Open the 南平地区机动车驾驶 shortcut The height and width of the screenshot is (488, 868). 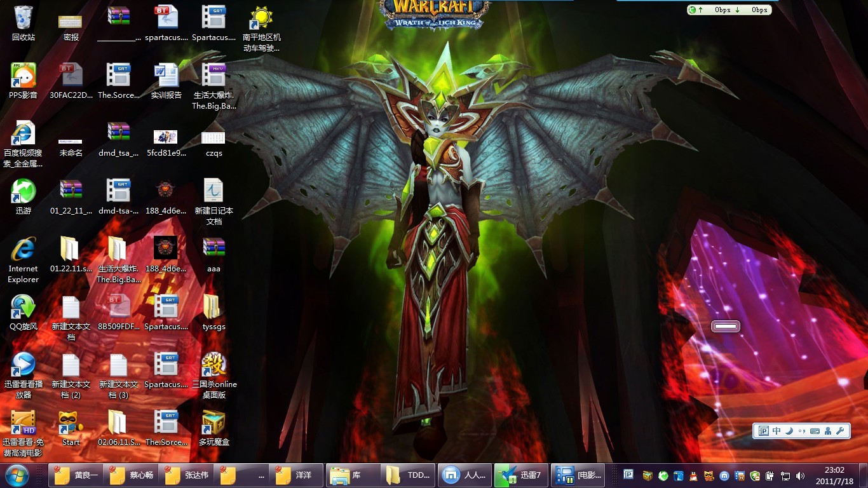pyautogui.click(x=261, y=29)
